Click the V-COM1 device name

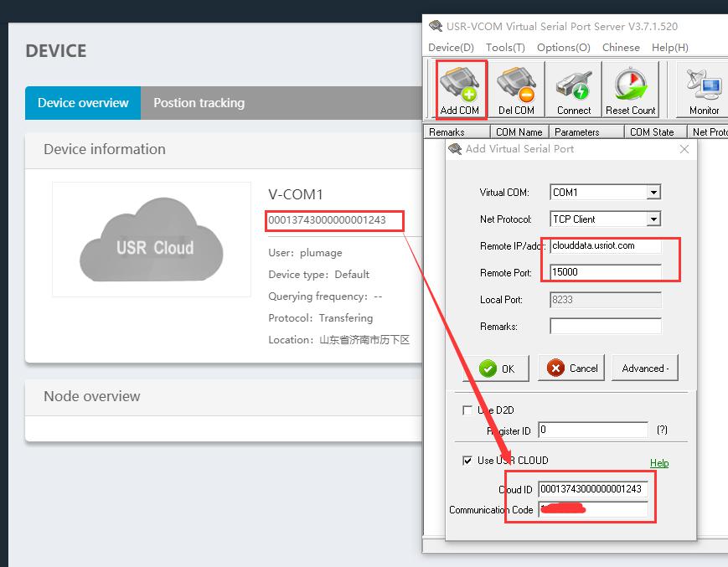295,194
